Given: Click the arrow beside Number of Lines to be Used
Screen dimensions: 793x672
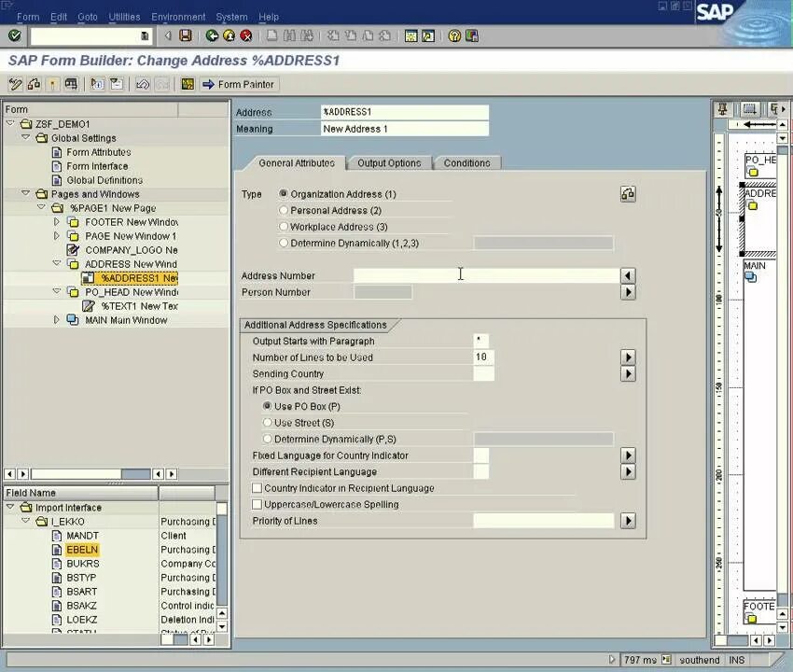Looking at the screenshot, I should coord(628,357).
